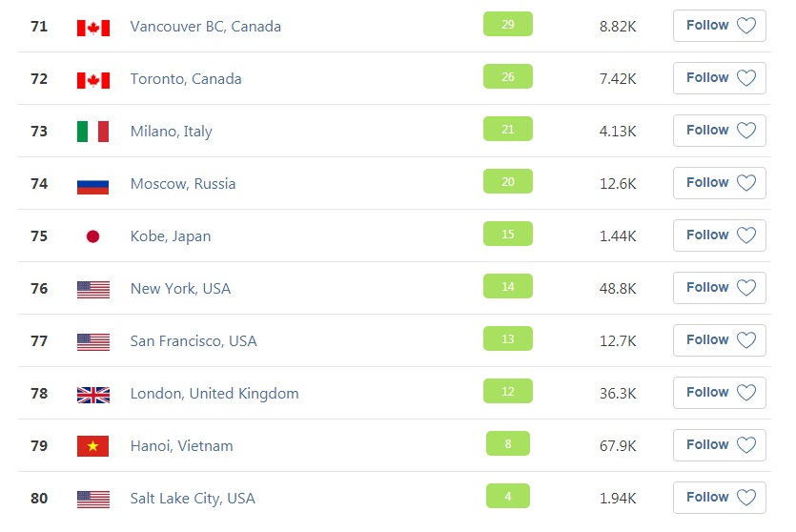Select the 48.8K followers count for New York

[x=618, y=288]
